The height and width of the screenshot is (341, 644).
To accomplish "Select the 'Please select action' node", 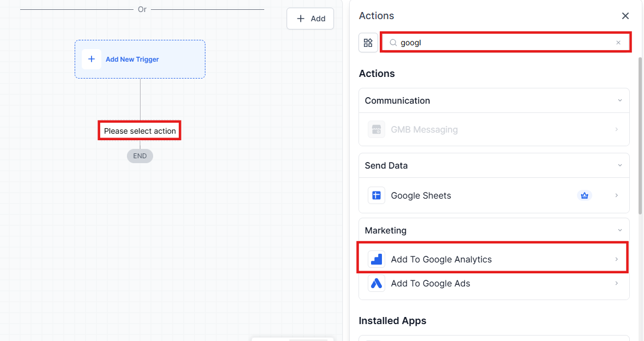I will click(139, 131).
